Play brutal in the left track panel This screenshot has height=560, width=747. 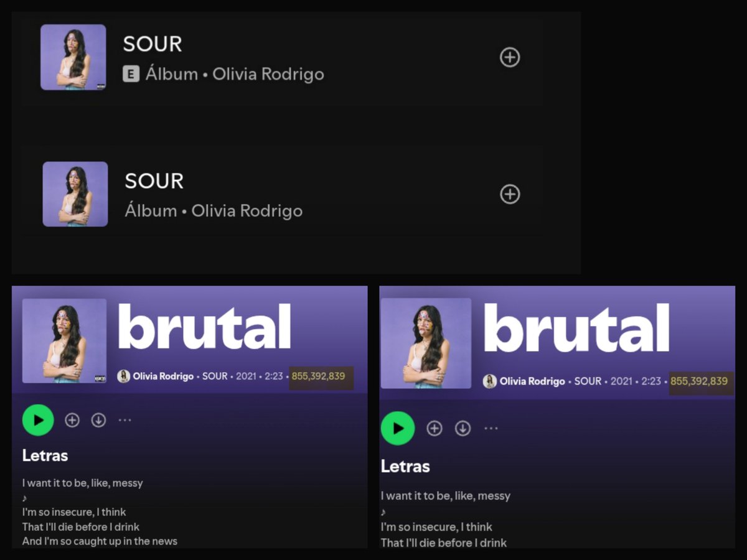pos(38,420)
